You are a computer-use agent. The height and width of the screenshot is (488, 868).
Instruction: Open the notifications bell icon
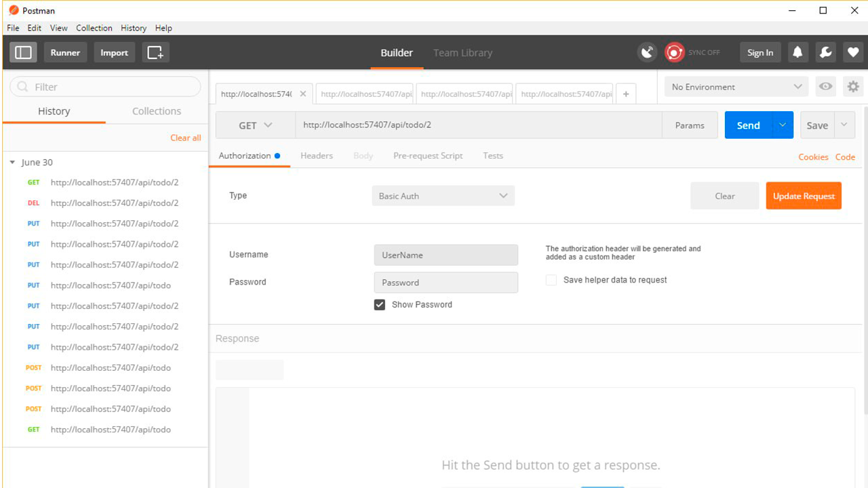(797, 52)
